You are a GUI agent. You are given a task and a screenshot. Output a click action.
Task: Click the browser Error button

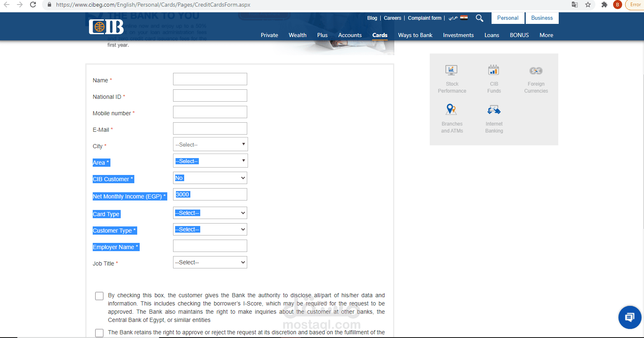[635, 5]
